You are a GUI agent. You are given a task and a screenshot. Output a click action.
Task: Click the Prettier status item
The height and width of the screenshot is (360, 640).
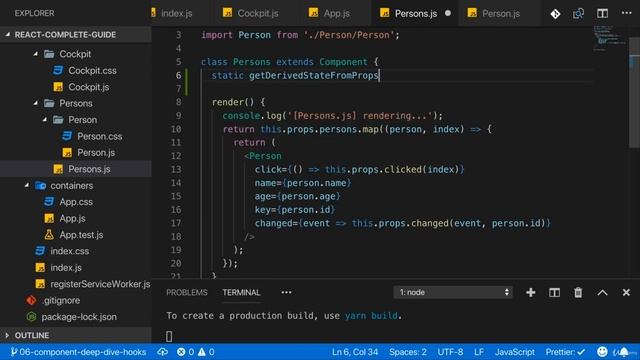(565, 352)
